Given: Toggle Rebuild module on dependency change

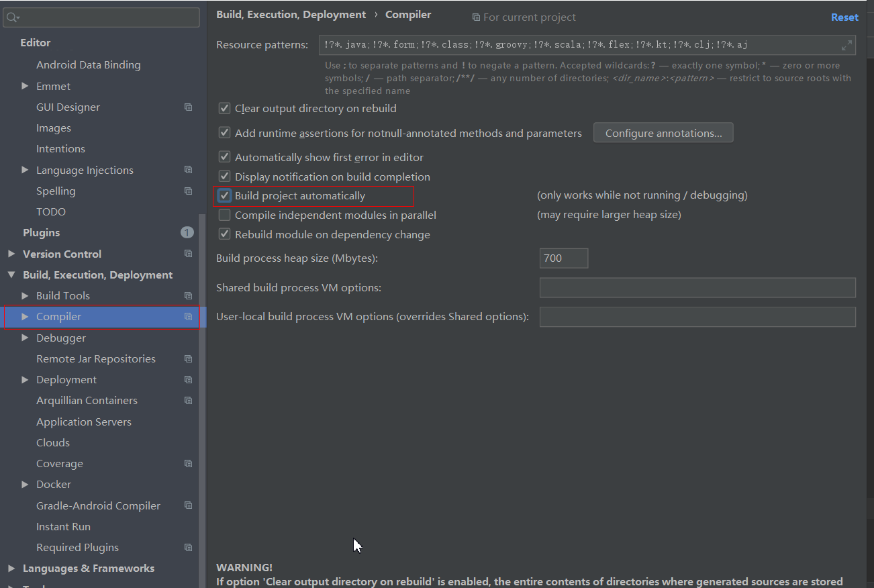Looking at the screenshot, I should [224, 234].
